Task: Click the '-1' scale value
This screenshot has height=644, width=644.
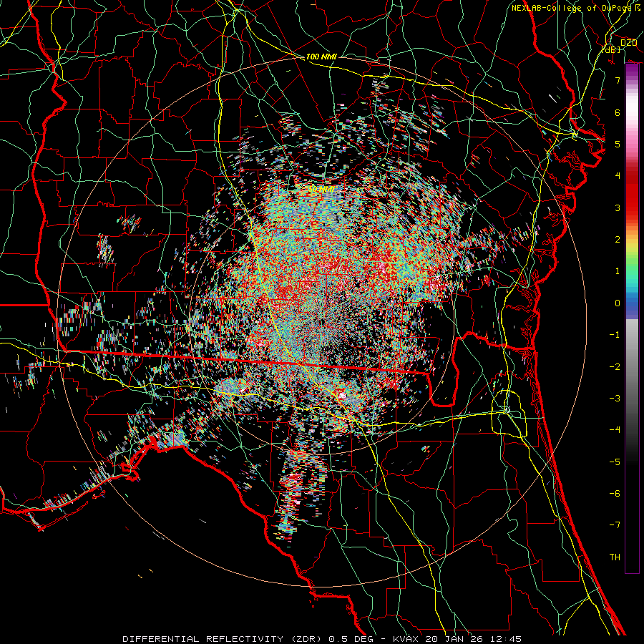Action: pos(615,335)
